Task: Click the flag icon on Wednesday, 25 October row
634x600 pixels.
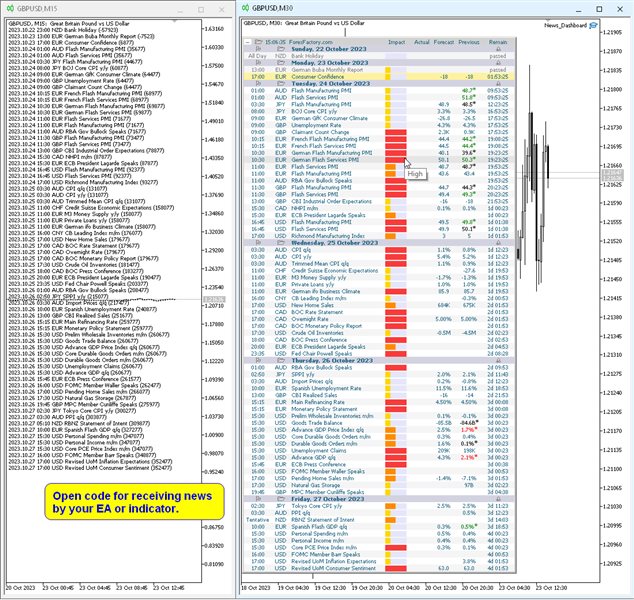Action: 258,243
